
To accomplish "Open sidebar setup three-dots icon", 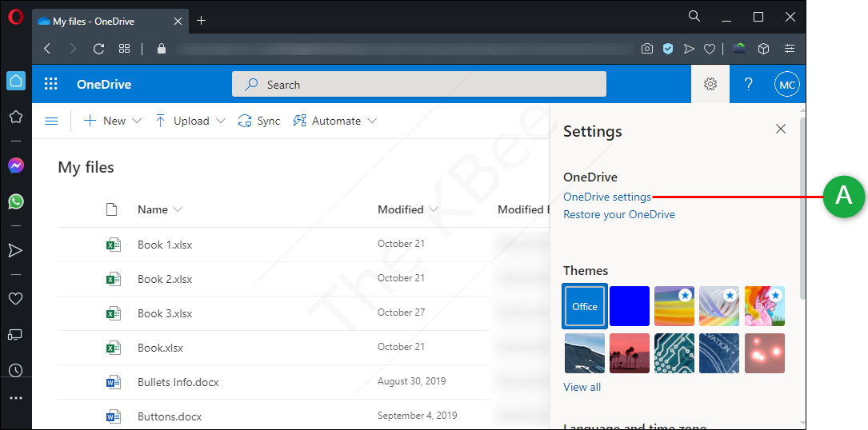I will click(x=15, y=398).
